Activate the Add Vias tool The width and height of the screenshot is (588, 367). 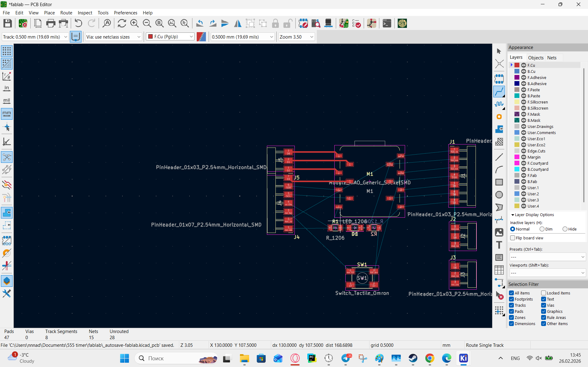coord(499,117)
